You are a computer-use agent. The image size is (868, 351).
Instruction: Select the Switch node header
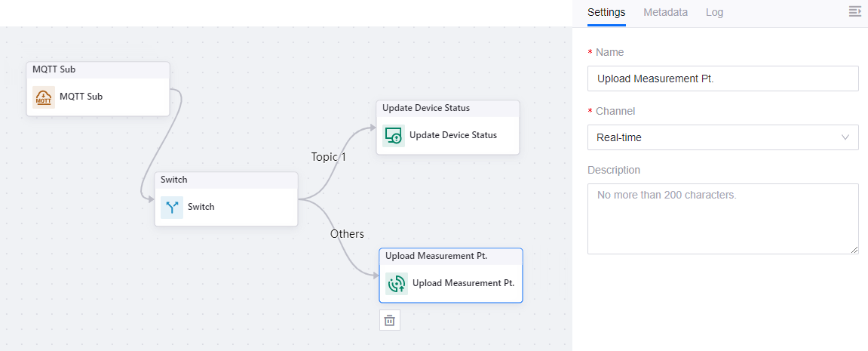[226, 180]
